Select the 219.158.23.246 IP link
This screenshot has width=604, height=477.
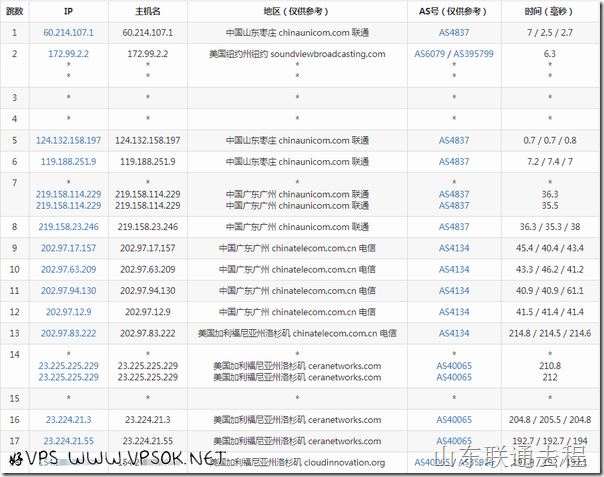(x=68, y=226)
